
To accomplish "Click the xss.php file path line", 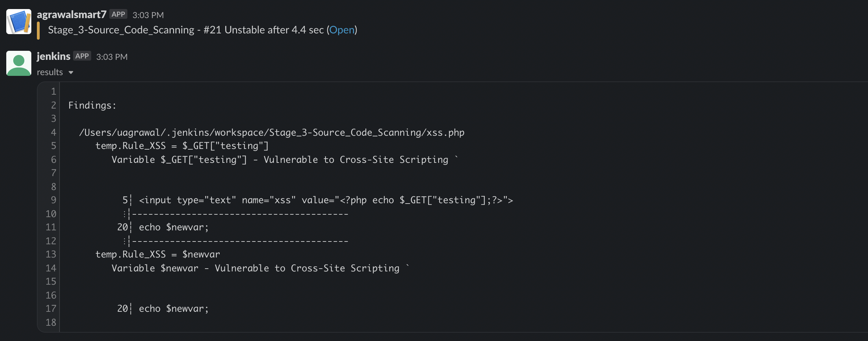I will coord(271,133).
